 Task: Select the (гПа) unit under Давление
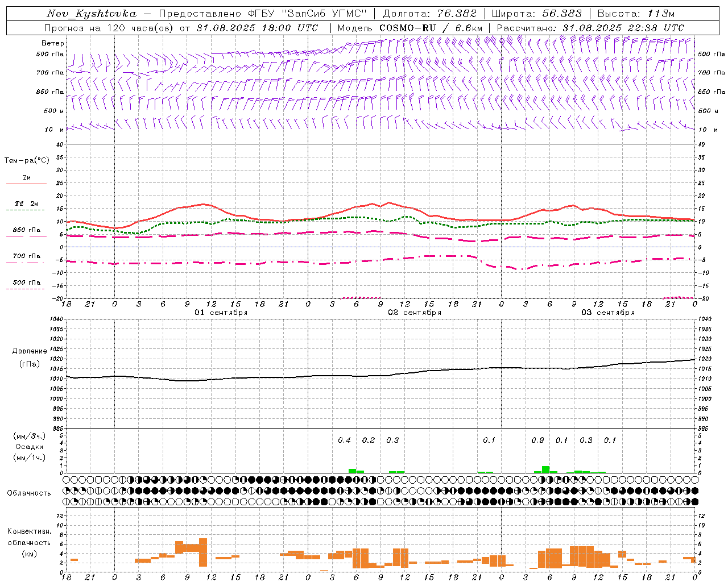pos(30,364)
